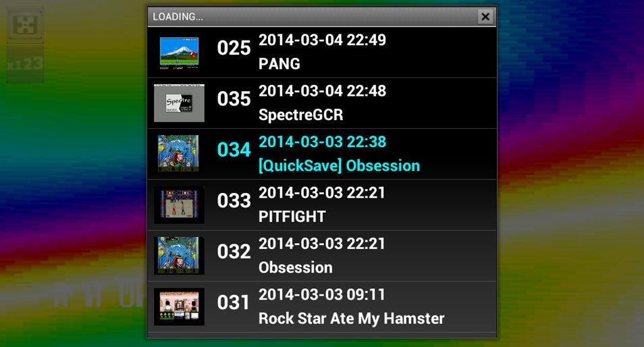Tap the fullscreen arrows icon at top left
This screenshot has width=644, height=347.
pos(25,24)
